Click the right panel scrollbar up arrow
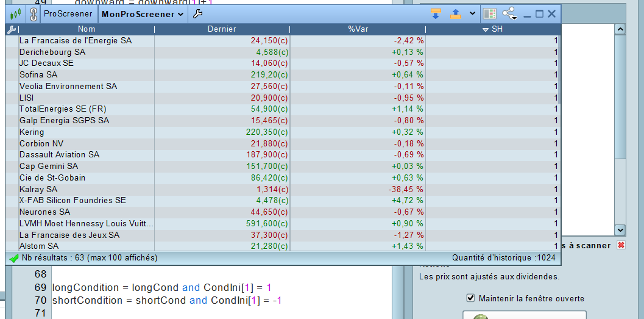Image resolution: width=644 pixels, height=319 pixels. tap(620, 29)
